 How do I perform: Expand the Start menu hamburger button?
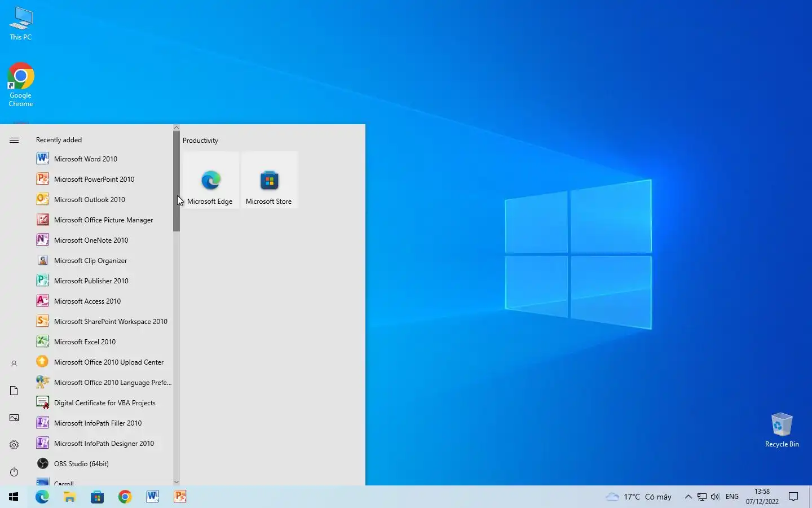pyautogui.click(x=14, y=140)
